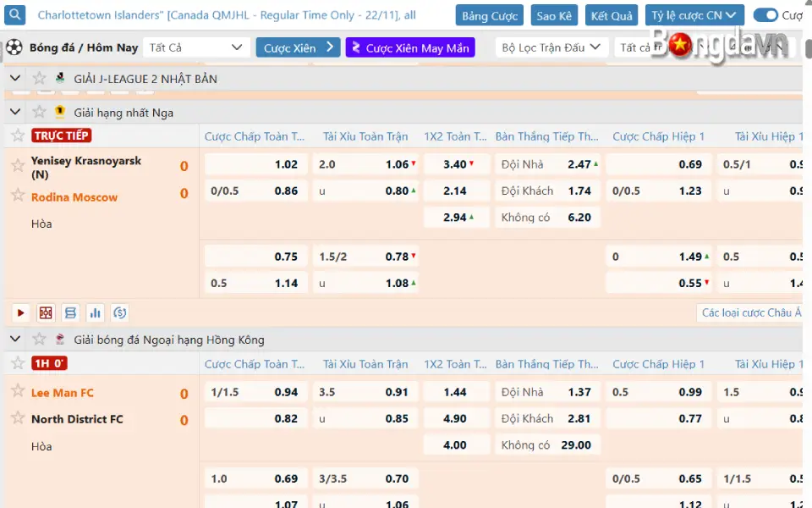Star the Lee Man FC team
This screenshot has height=508, width=812.
coord(18,392)
